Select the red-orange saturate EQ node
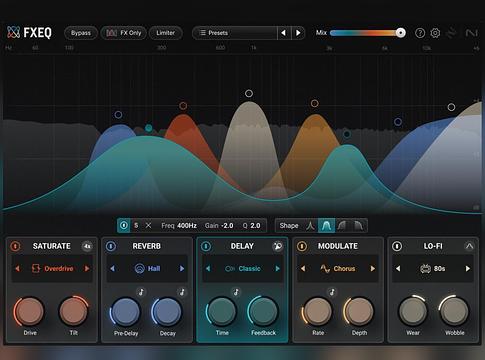Viewport: 485px width, 360px height. click(x=183, y=106)
